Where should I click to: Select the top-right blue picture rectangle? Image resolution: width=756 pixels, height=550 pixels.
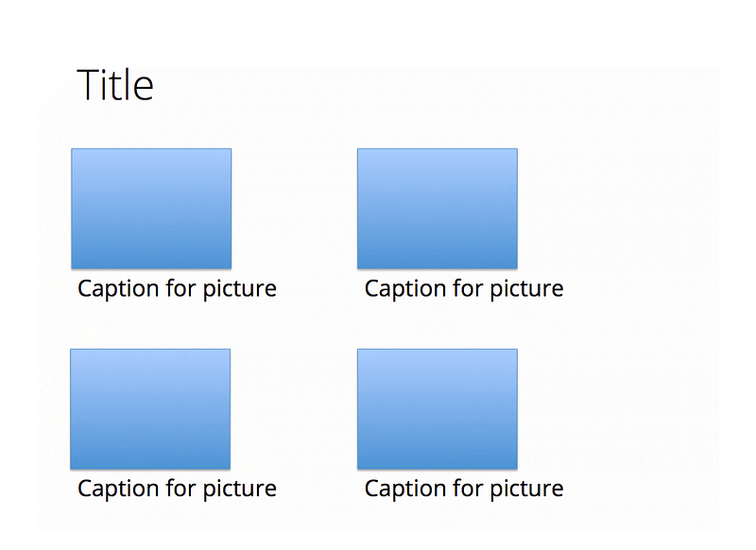pyautogui.click(x=438, y=209)
